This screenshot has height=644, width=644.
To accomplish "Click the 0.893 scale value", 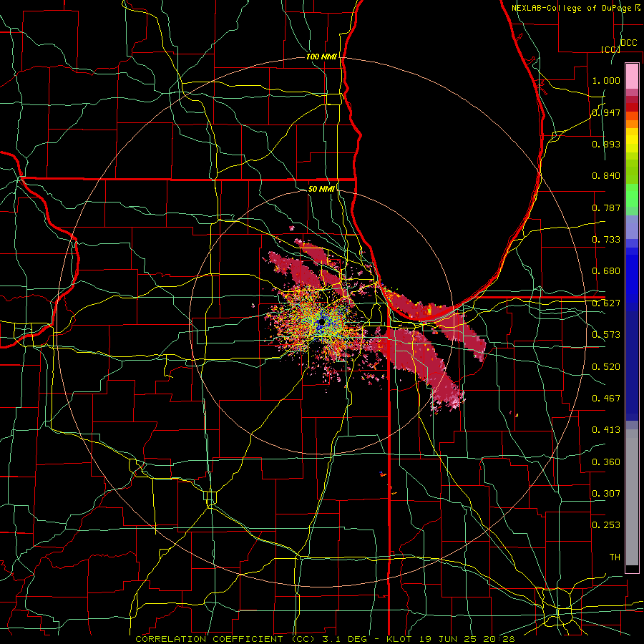I will click(606, 144).
